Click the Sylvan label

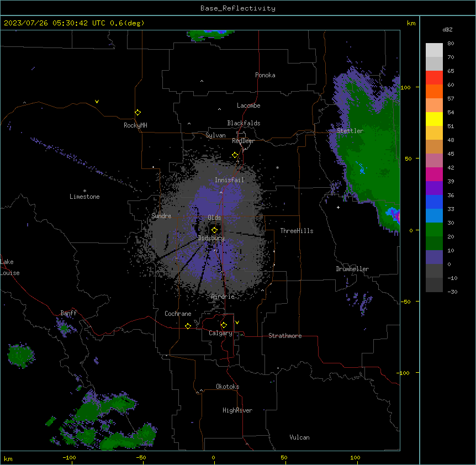pos(215,135)
